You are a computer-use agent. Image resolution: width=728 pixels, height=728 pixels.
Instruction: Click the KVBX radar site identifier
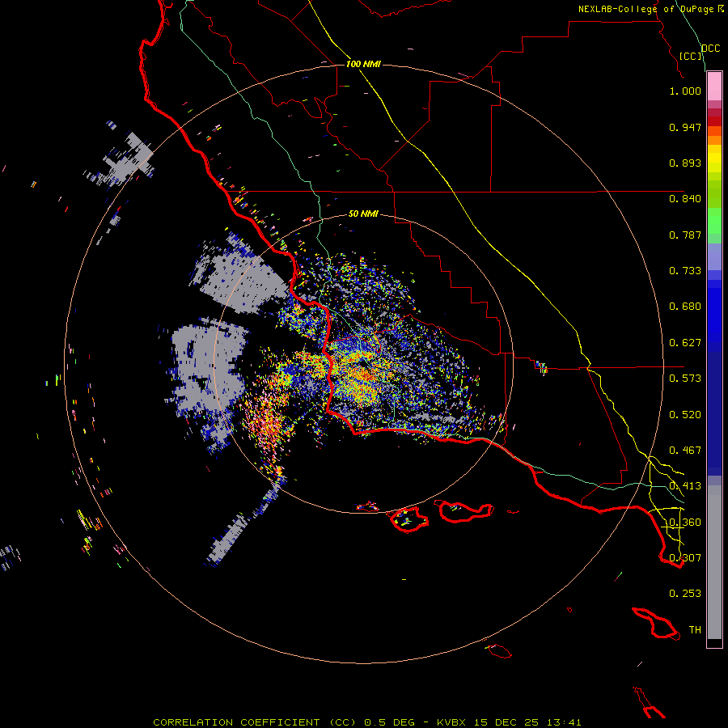pos(451,722)
